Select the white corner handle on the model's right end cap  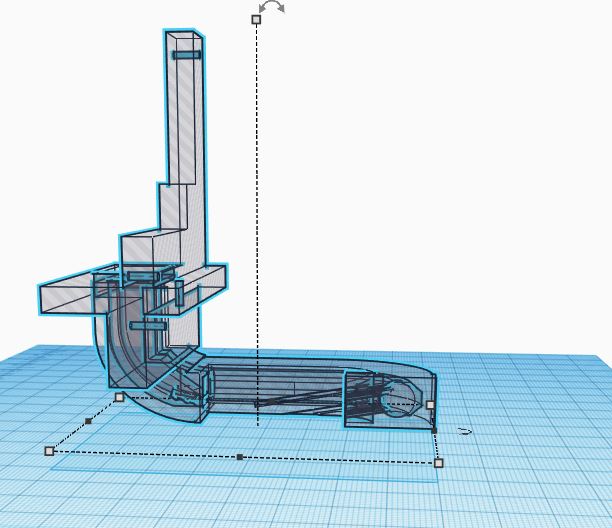tap(430, 405)
